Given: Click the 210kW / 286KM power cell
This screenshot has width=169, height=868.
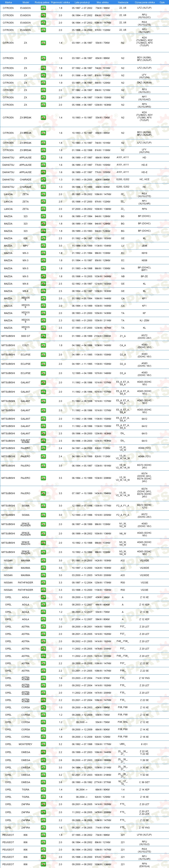Looking at the screenshot, I should point(103,336).
